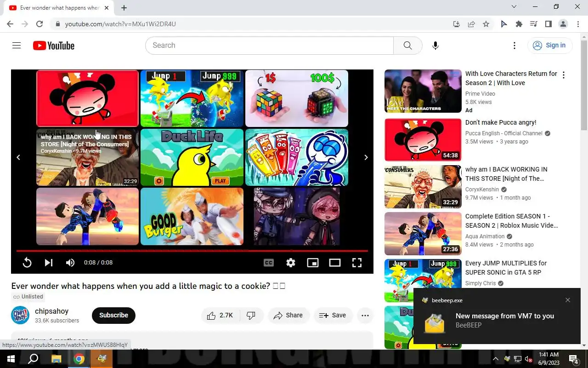Open Complete Edition SEASON 1 Roblox video
Viewport: 588px width, 368px height.
click(511, 221)
